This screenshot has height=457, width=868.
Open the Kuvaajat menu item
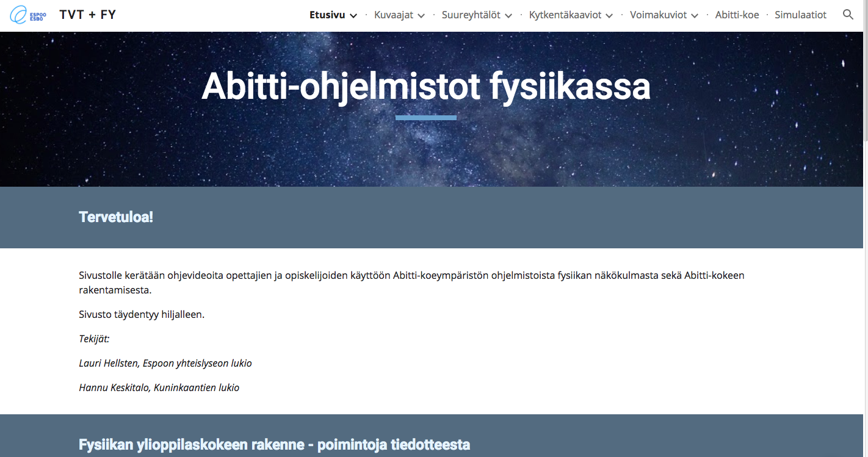tap(394, 15)
